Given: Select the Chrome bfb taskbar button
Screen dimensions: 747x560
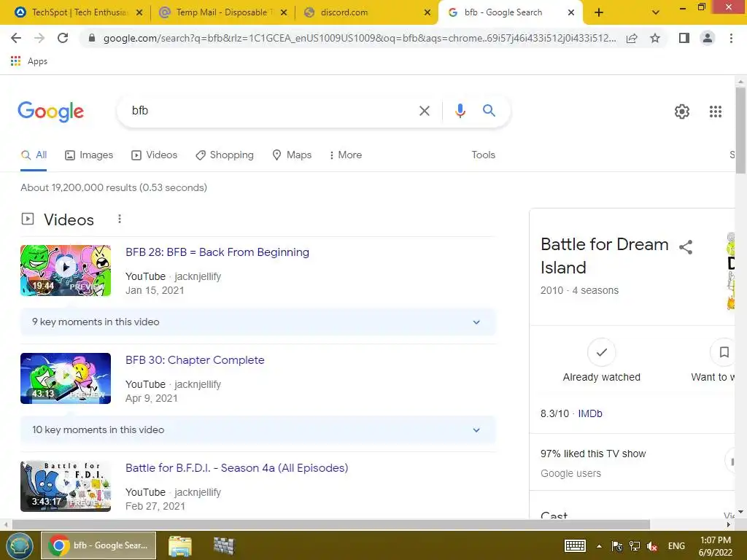Looking at the screenshot, I should click(x=98, y=545).
